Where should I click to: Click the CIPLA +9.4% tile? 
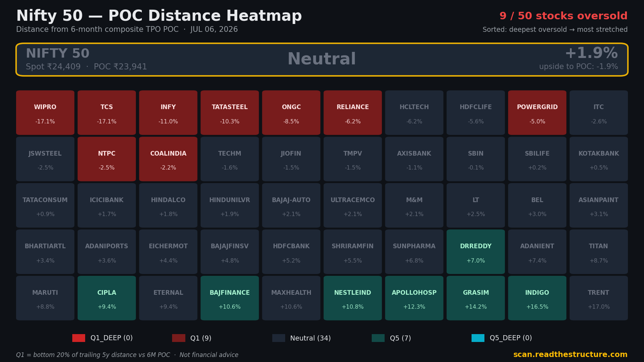click(x=107, y=298)
